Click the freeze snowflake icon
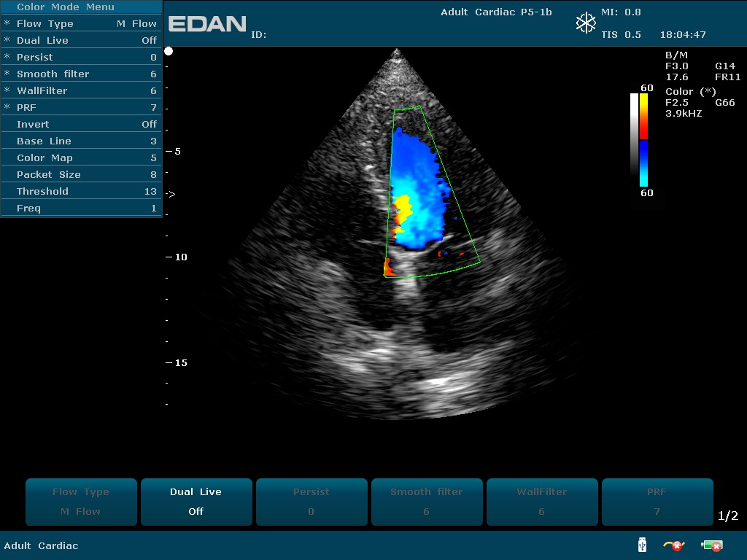The image size is (747, 560). pyautogui.click(x=586, y=23)
